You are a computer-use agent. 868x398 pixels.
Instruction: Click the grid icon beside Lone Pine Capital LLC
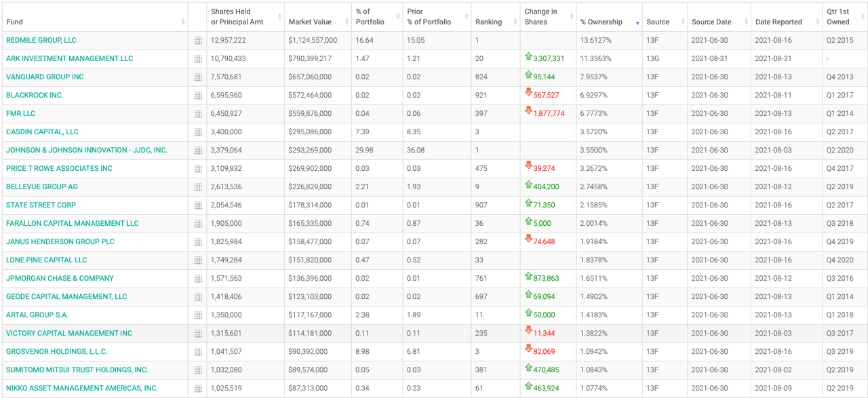point(198,260)
